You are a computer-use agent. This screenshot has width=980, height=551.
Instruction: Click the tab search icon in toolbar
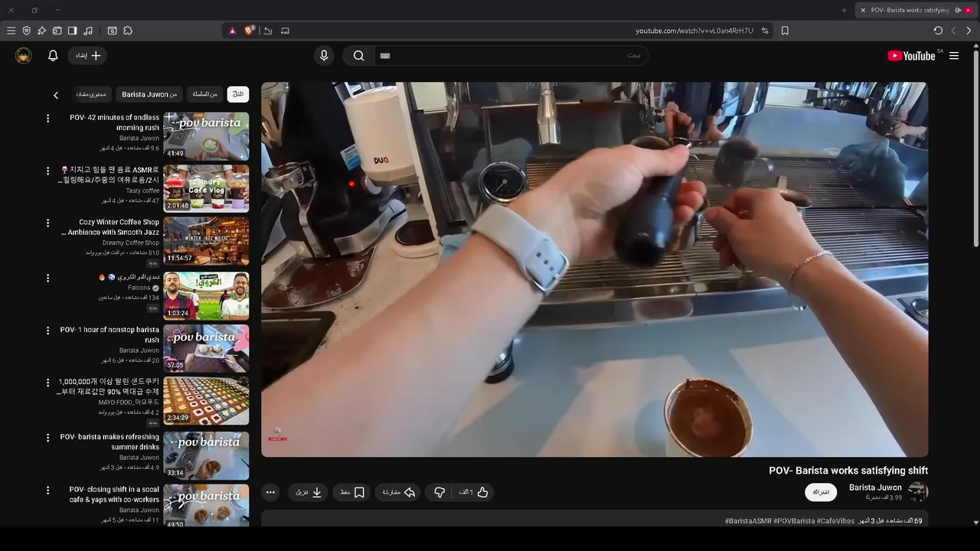coord(112,31)
